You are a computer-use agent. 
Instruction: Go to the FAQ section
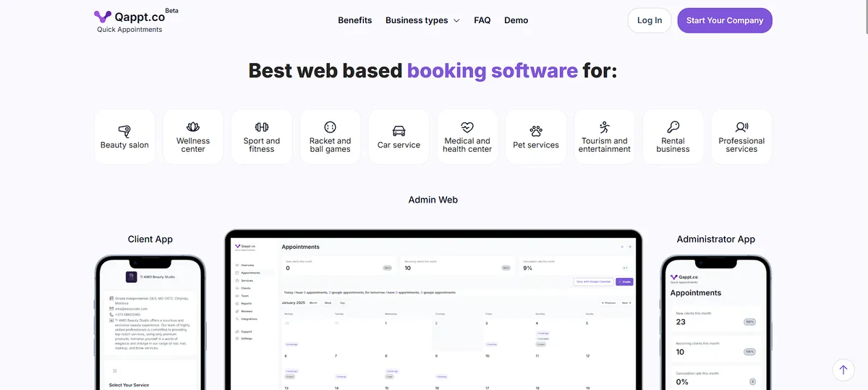(x=482, y=20)
